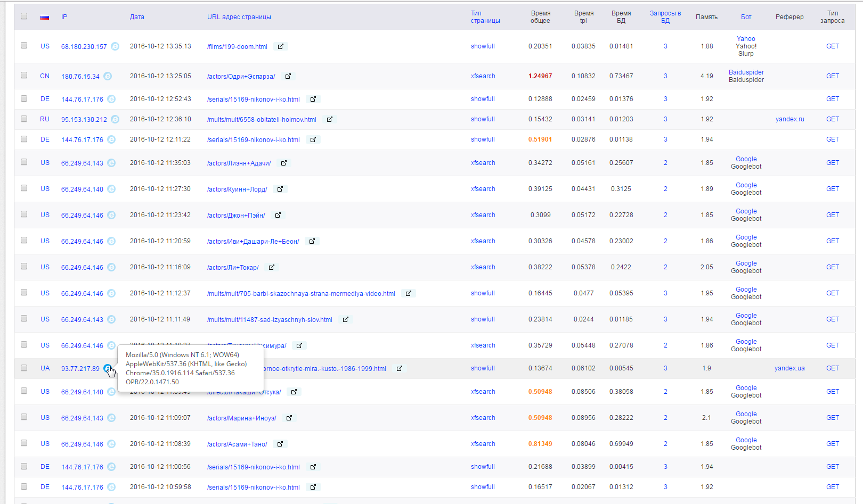The image size is (863, 504).
Task: Open external link icon for /actors/Куинн+Лорд/
Action: tap(280, 189)
